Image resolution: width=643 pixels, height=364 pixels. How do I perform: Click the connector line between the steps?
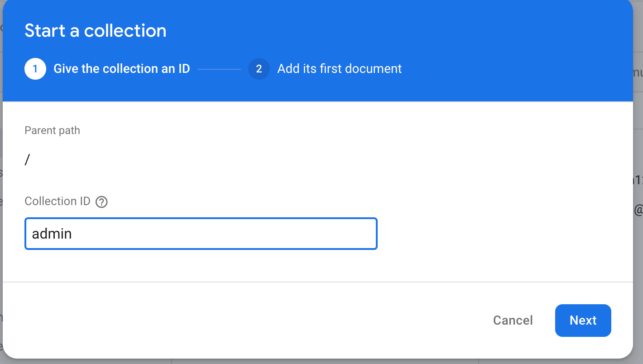click(219, 69)
